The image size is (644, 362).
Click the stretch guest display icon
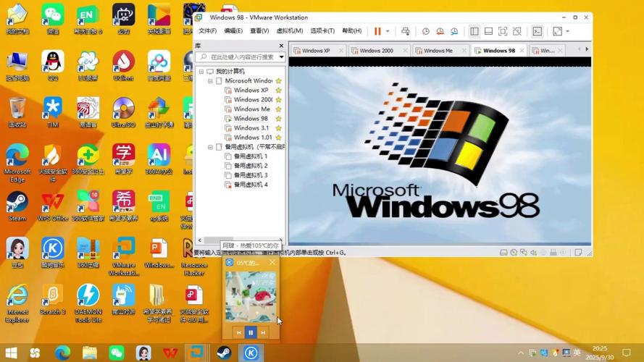557,31
